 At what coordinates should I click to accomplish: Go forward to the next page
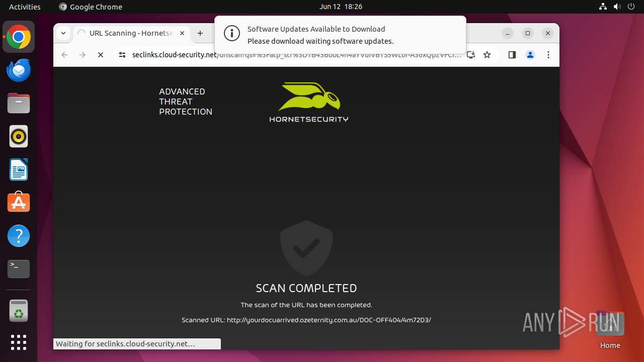83,55
